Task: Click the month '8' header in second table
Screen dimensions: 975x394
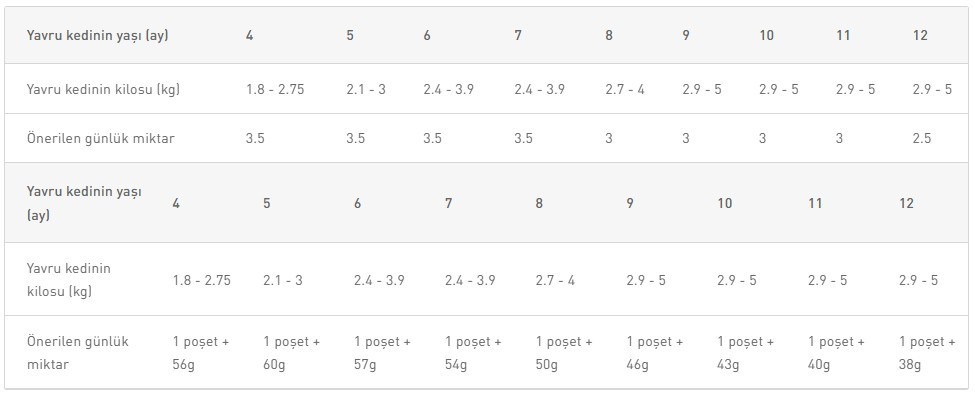Action: point(539,203)
